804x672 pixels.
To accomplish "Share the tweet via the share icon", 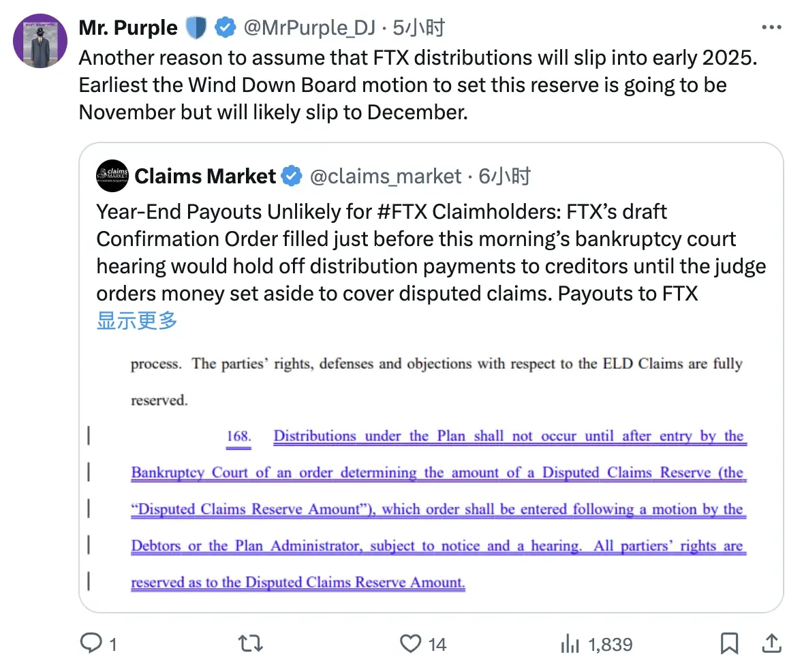I will [x=771, y=643].
